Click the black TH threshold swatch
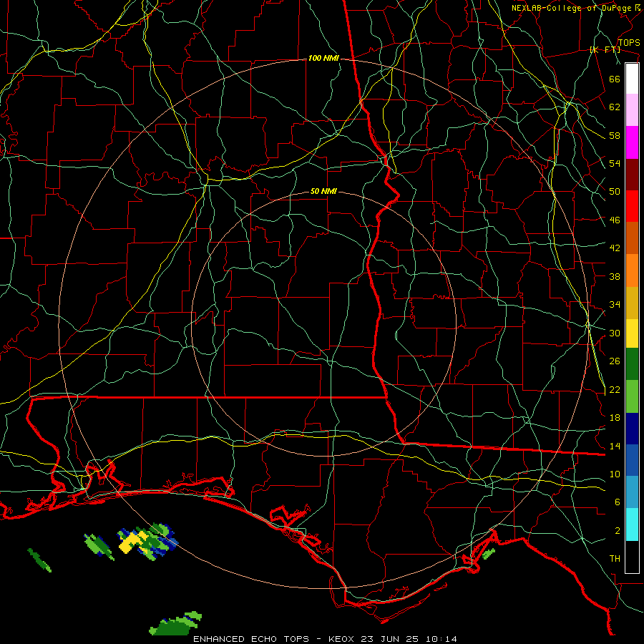 [x=632, y=557]
